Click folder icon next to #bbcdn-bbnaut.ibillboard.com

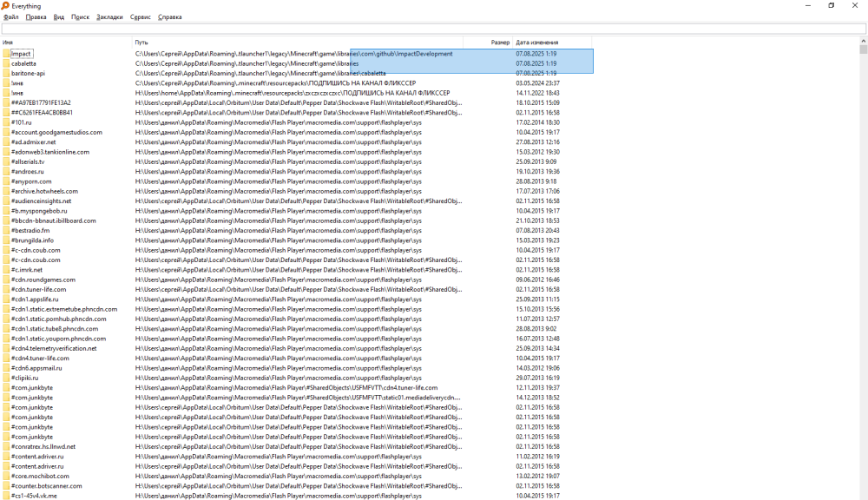click(6, 221)
